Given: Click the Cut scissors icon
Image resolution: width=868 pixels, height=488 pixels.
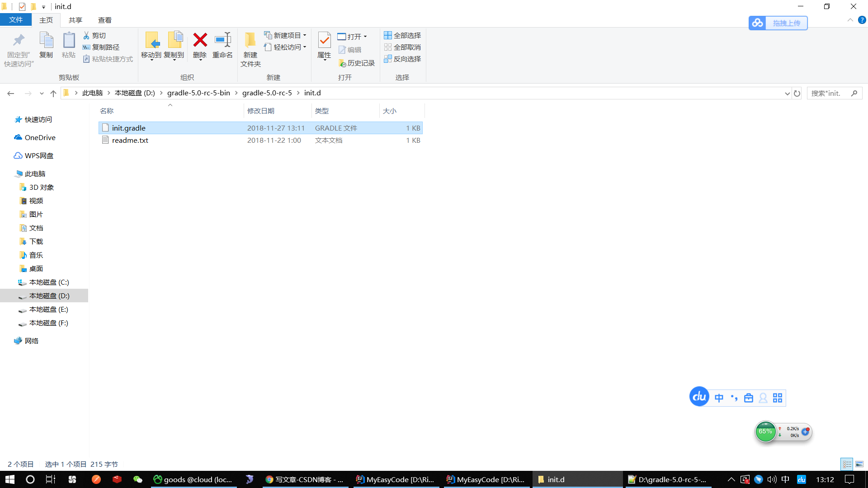Looking at the screenshot, I should coord(86,35).
